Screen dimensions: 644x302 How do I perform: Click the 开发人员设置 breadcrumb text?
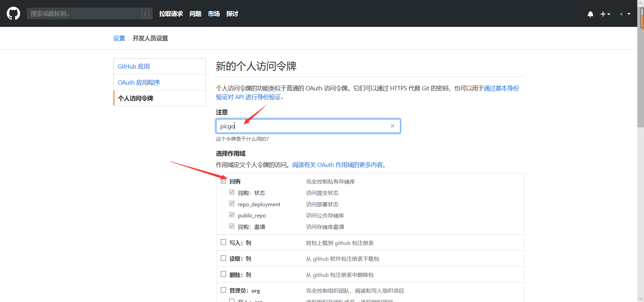(x=150, y=38)
